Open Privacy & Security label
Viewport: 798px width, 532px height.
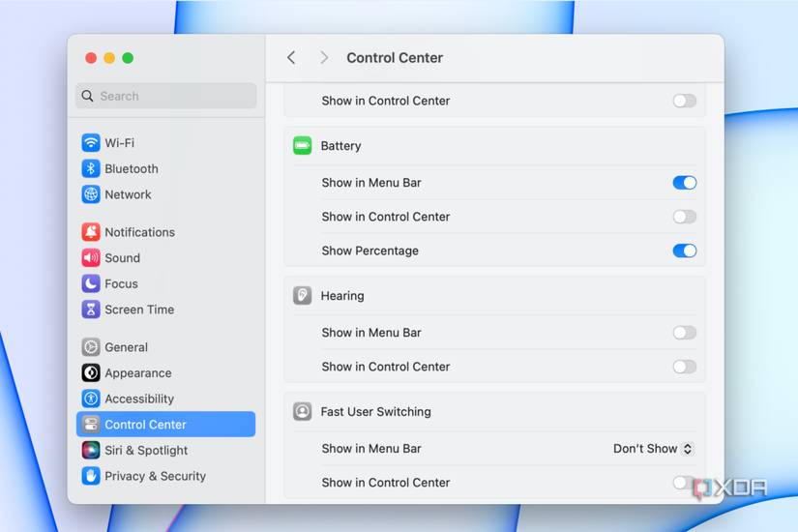click(155, 476)
